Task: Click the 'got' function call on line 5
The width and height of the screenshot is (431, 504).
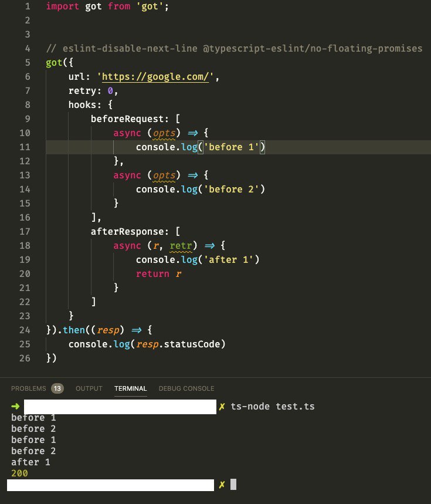Action: [x=54, y=62]
